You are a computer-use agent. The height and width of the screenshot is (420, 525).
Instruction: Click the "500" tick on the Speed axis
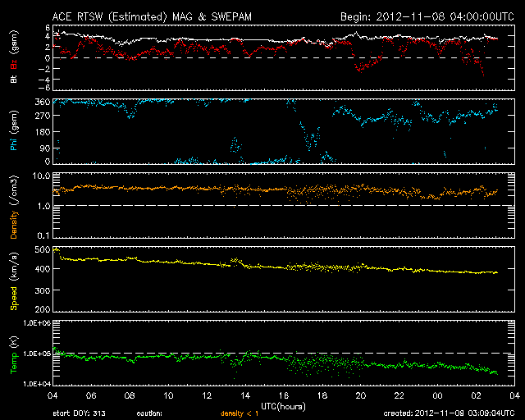point(43,250)
